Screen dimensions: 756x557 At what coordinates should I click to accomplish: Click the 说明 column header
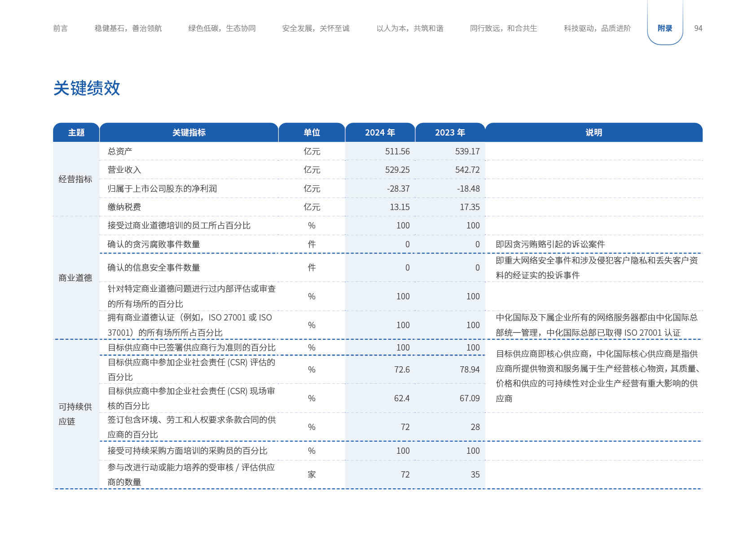593,132
